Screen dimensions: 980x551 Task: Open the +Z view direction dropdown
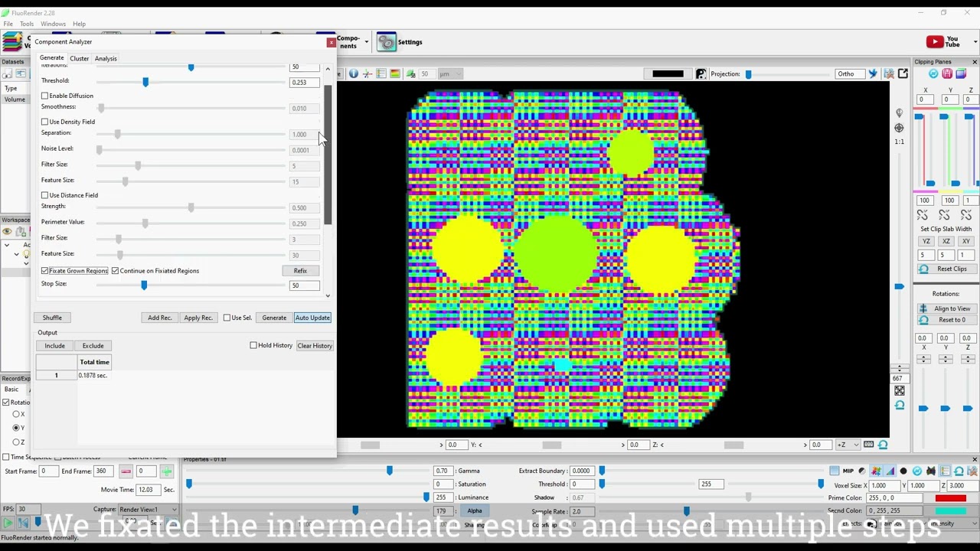848,445
